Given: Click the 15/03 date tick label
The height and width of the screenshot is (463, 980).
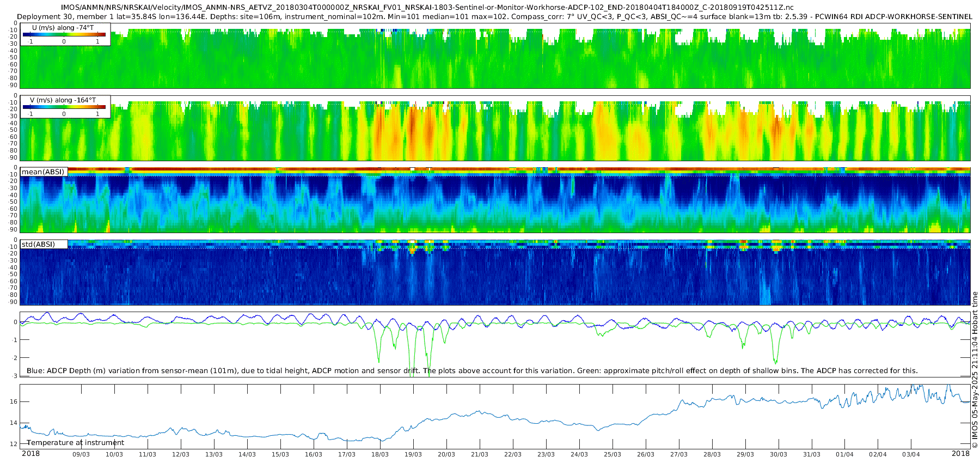Looking at the screenshot, I should 280,454.
